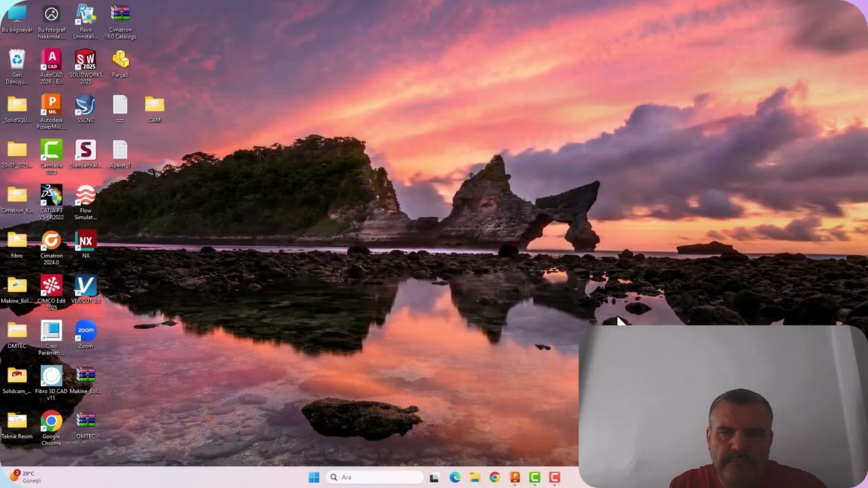
Task: Open the _SolidSQU folder
Action: click(x=17, y=110)
